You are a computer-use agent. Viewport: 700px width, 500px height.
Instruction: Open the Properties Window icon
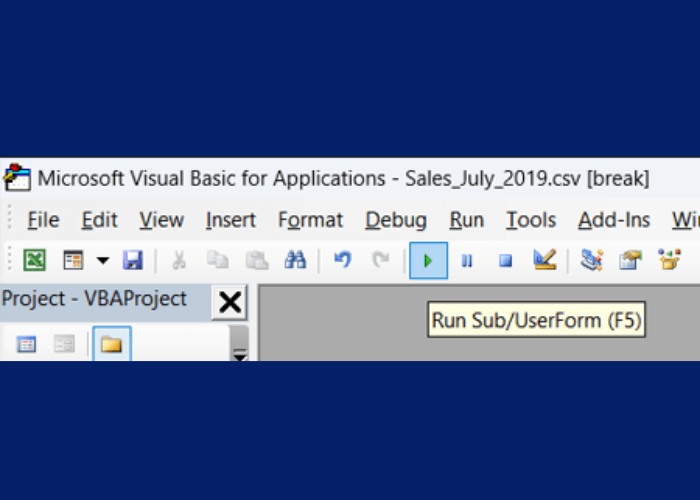click(x=630, y=260)
